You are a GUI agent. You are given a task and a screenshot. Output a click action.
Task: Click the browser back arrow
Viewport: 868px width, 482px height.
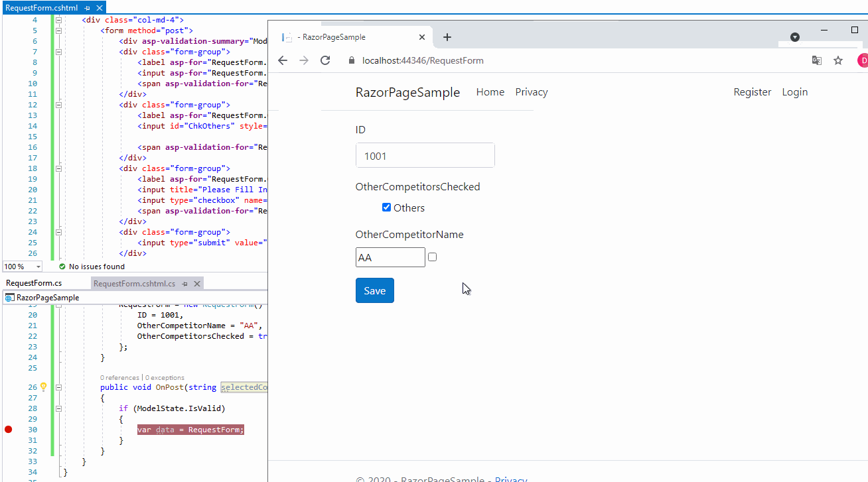tap(283, 60)
